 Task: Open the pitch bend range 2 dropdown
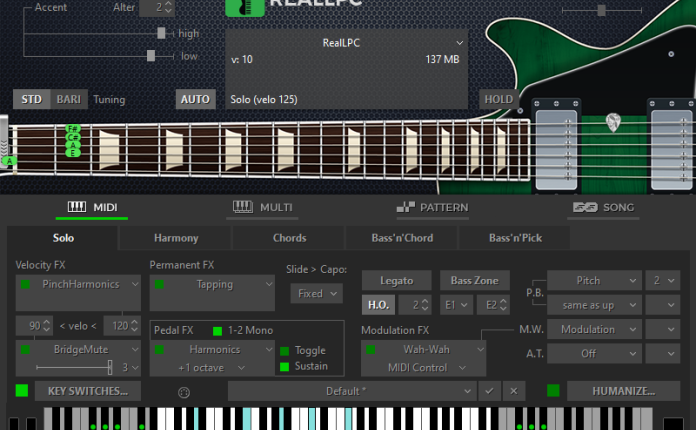(x=663, y=280)
